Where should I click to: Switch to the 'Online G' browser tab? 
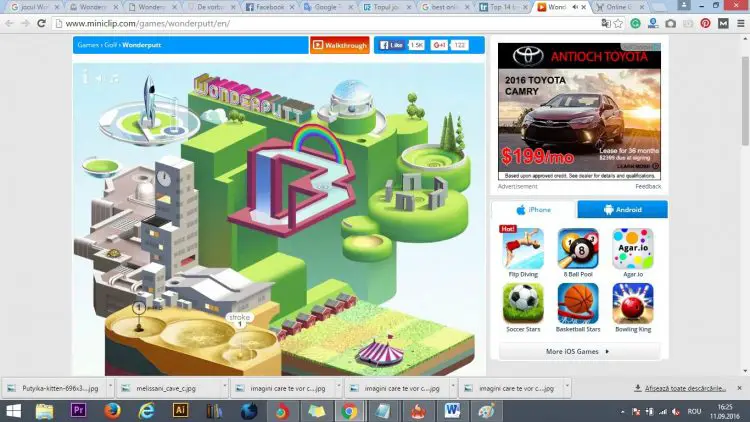click(619, 7)
